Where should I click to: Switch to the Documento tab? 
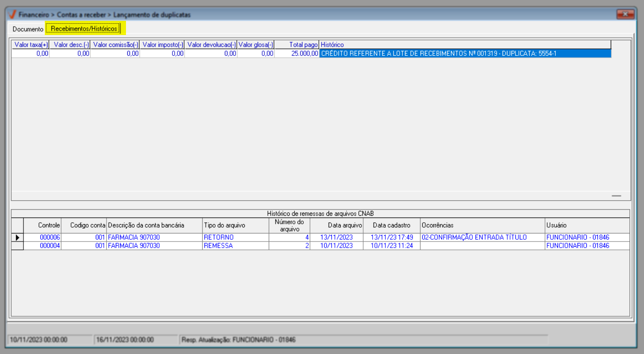(28, 29)
